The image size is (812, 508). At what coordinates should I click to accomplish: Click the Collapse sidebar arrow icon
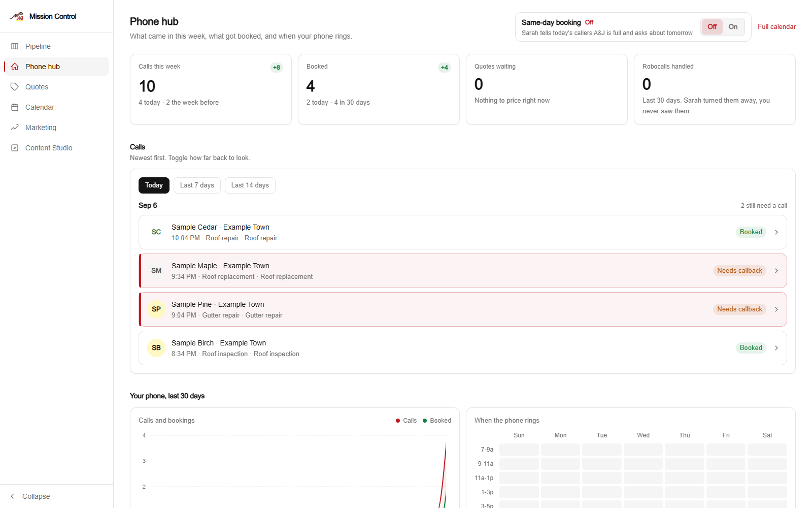tap(13, 496)
